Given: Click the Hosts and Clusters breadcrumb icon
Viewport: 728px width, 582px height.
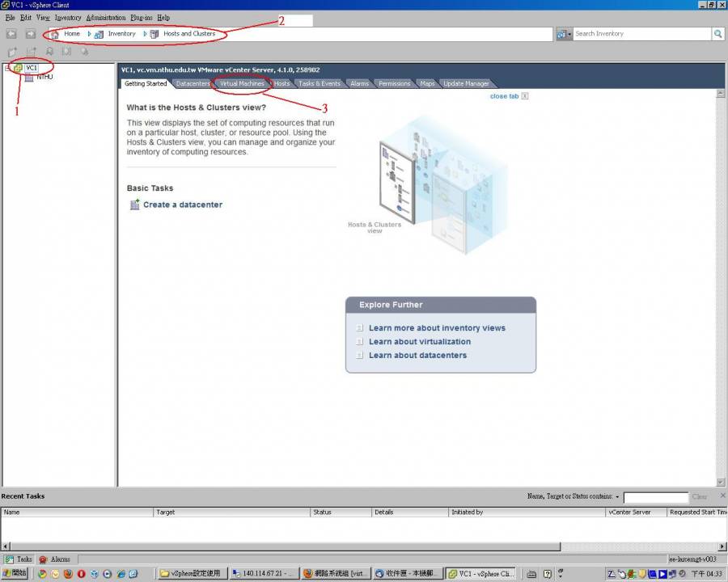Looking at the screenshot, I should 154,34.
